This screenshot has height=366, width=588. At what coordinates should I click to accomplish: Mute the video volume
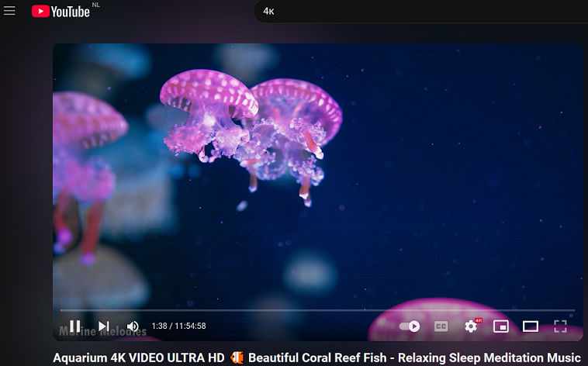click(133, 326)
